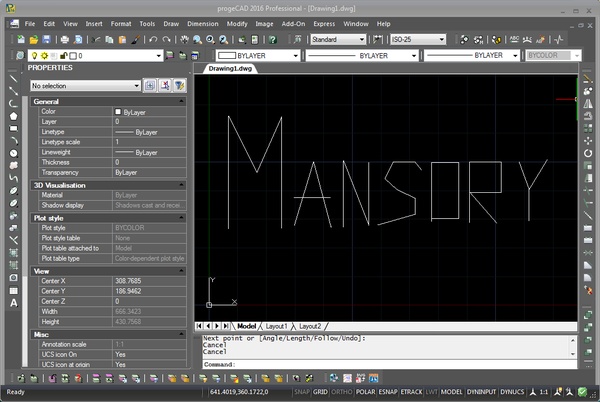Image resolution: width=600 pixels, height=402 pixels.
Task: Collapse the General properties section
Action: (181, 102)
